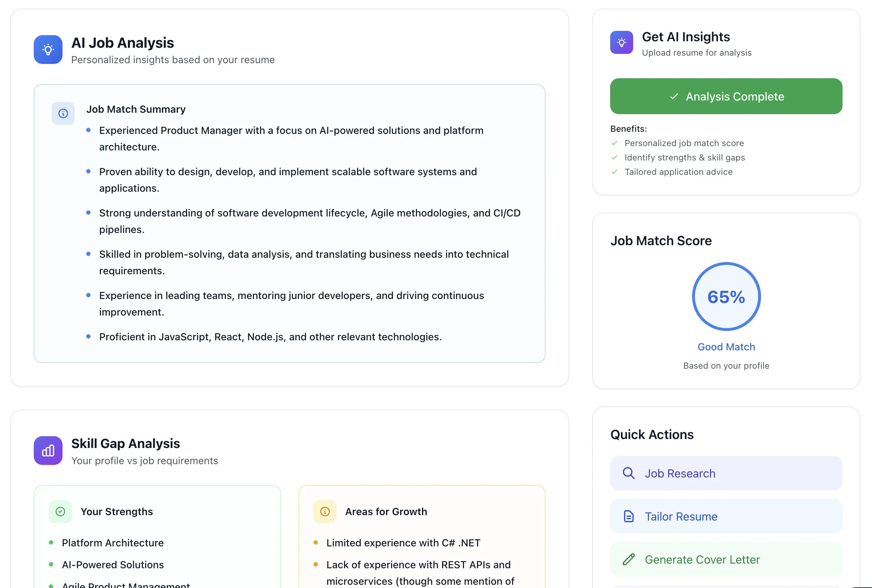Click the Good Match label

click(726, 347)
